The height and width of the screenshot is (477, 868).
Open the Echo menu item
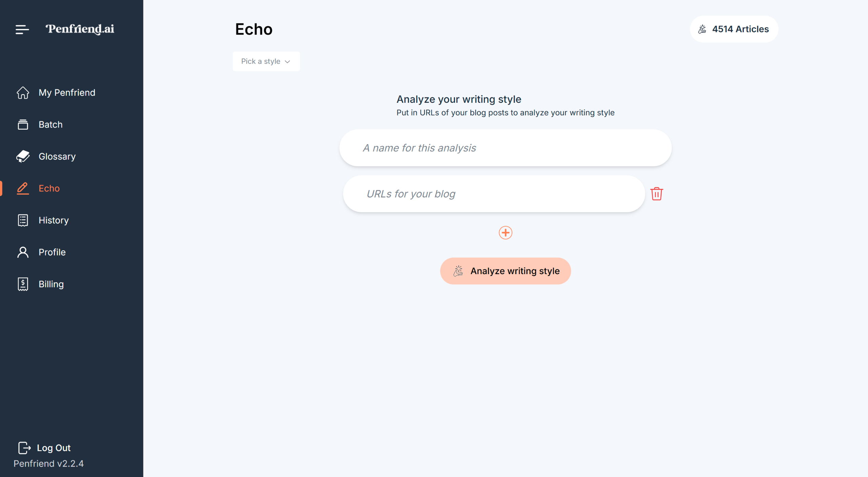[x=49, y=188]
